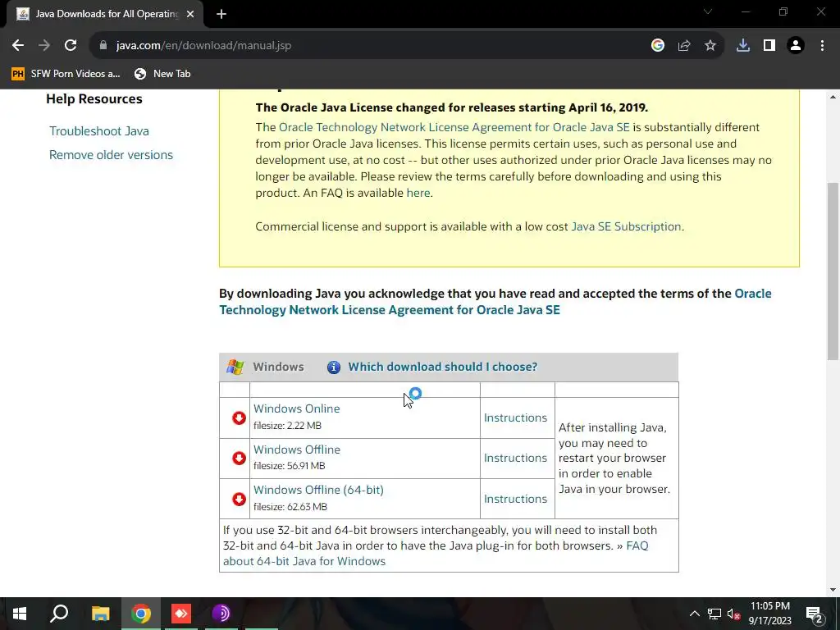Open the notification center icon
The image size is (840, 630).
point(814,614)
